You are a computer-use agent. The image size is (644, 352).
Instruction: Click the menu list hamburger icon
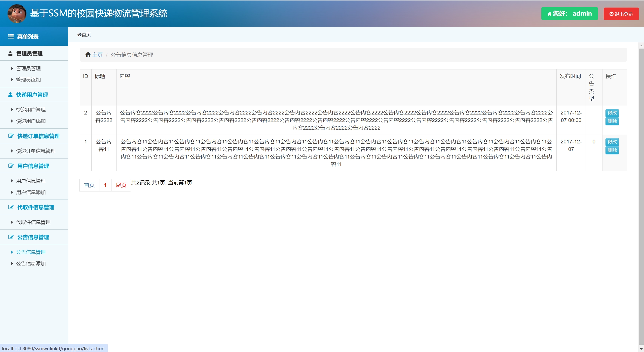[11, 37]
